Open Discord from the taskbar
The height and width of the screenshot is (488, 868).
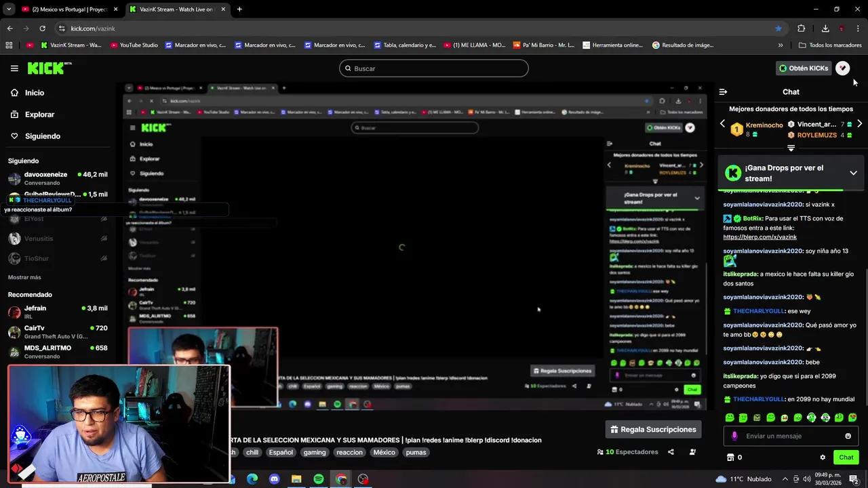[274, 479]
